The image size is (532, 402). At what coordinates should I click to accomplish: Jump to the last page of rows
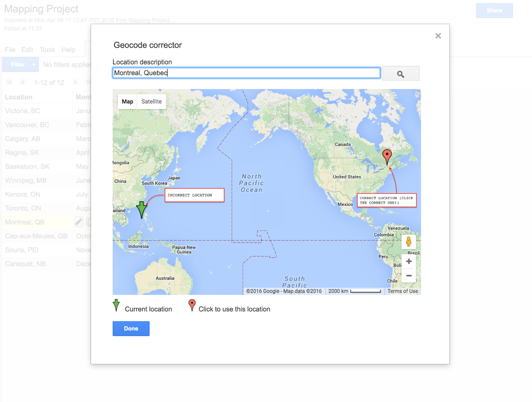[88, 82]
